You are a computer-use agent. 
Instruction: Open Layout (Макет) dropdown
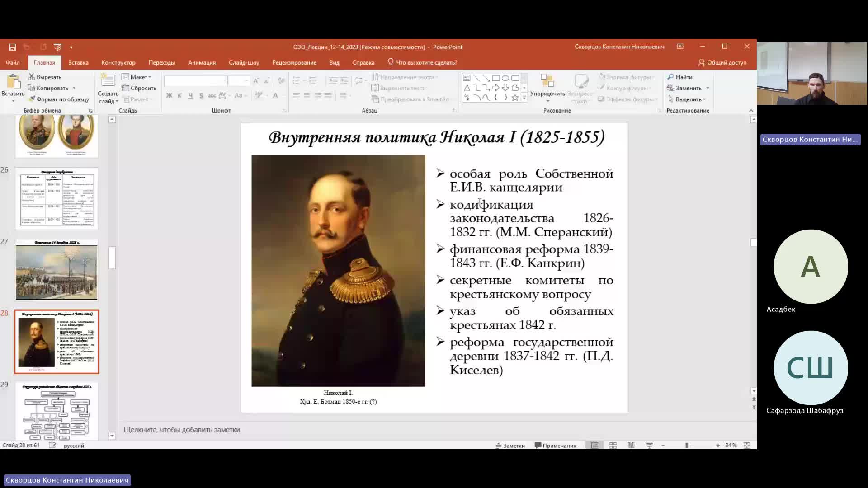(x=137, y=77)
